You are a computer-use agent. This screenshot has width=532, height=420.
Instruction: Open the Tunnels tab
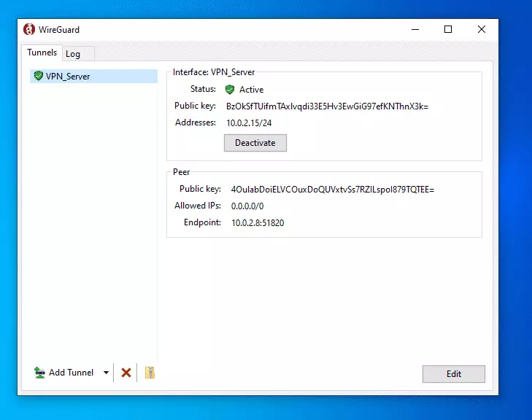point(42,52)
